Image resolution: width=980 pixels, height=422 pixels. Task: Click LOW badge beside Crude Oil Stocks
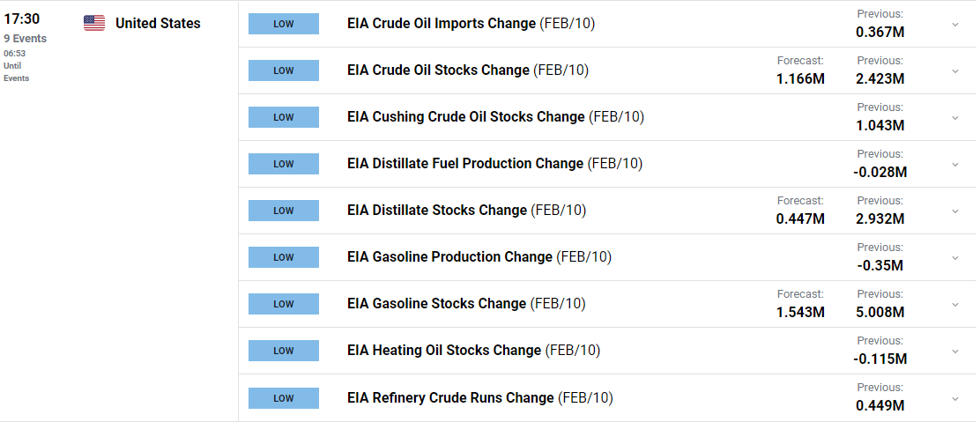click(x=284, y=70)
